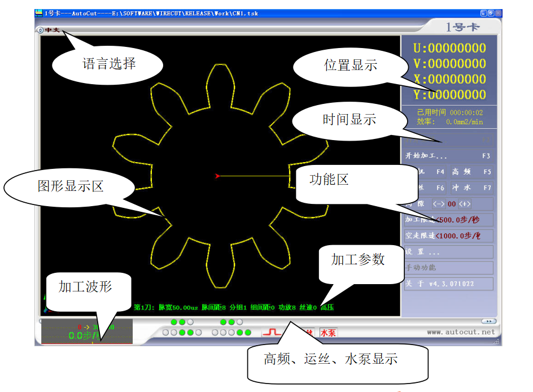This screenshot has width=533, height=392.
Task: Click the red arrow start-point marker
Action: point(217,176)
